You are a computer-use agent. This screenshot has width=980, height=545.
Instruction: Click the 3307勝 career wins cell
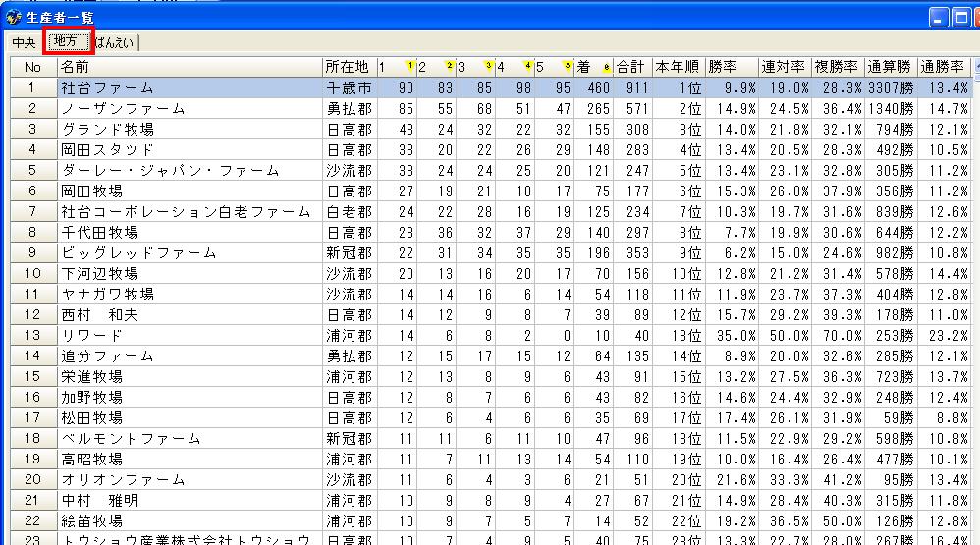(891, 88)
